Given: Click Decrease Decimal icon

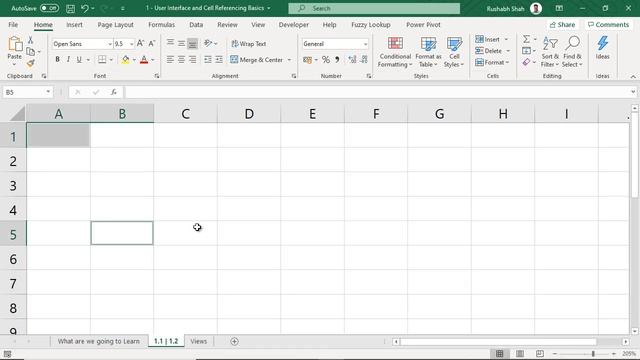Looking at the screenshot, I should (x=364, y=60).
